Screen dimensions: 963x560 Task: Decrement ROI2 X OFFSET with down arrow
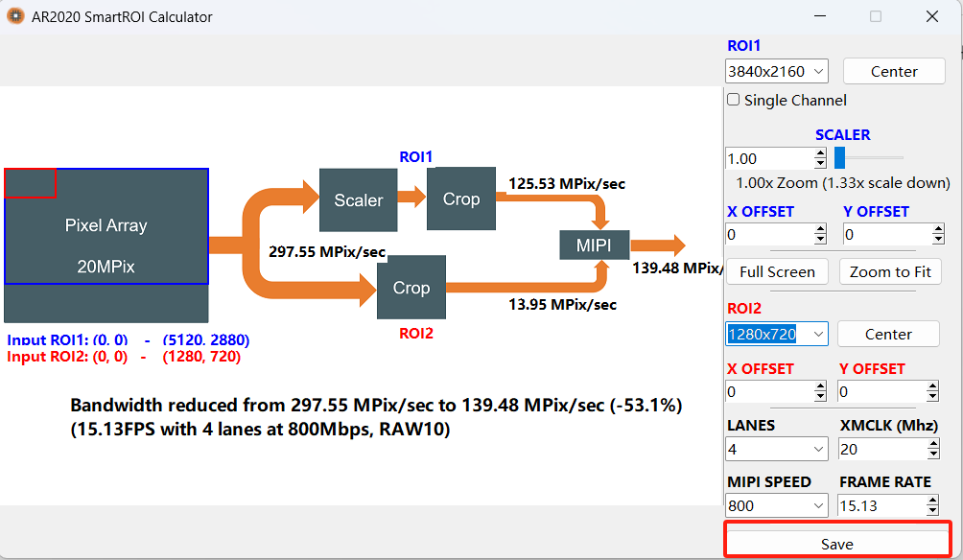820,397
